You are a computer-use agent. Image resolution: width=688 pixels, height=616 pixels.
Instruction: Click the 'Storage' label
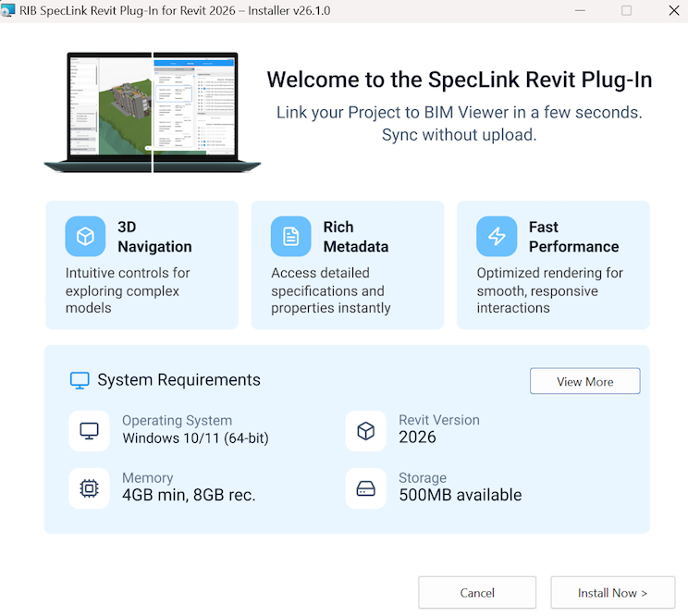point(422,478)
